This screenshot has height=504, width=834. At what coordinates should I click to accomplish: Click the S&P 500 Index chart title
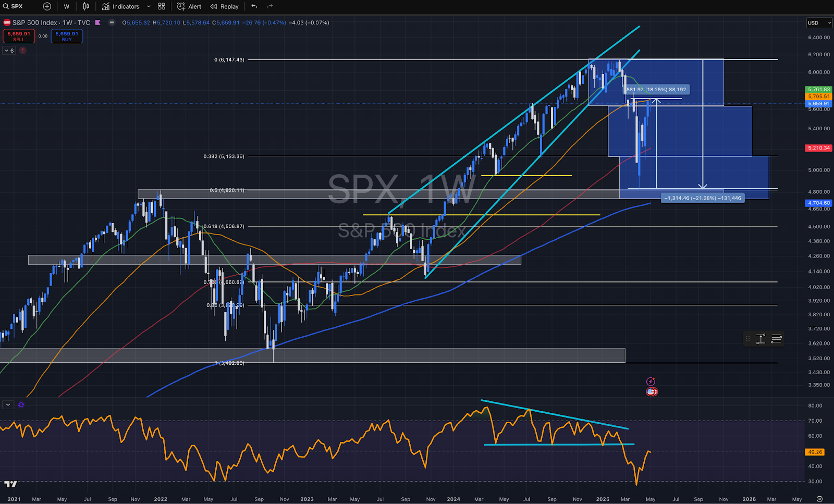coord(51,22)
